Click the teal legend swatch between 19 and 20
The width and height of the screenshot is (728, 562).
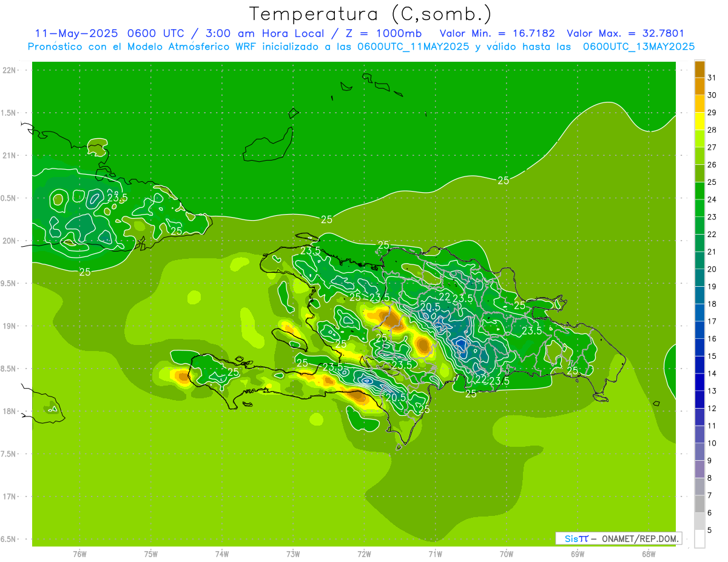[x=699, y=278]
